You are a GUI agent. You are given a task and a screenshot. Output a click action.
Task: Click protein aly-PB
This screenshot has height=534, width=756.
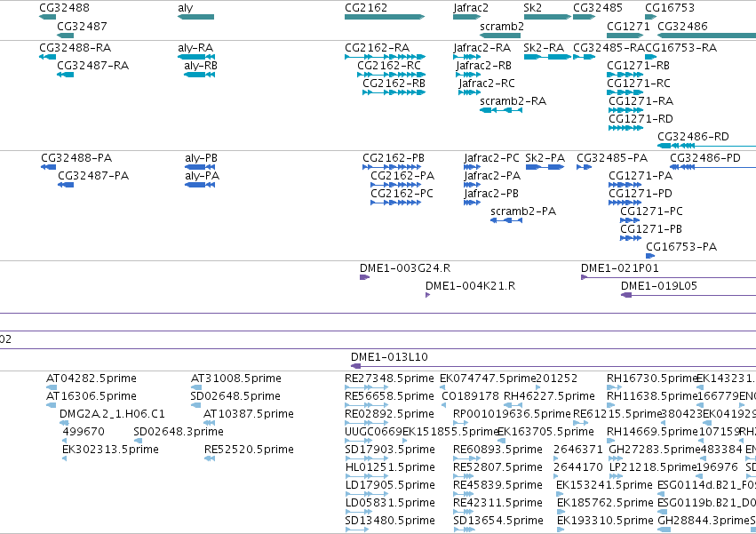tap(200, 167)
